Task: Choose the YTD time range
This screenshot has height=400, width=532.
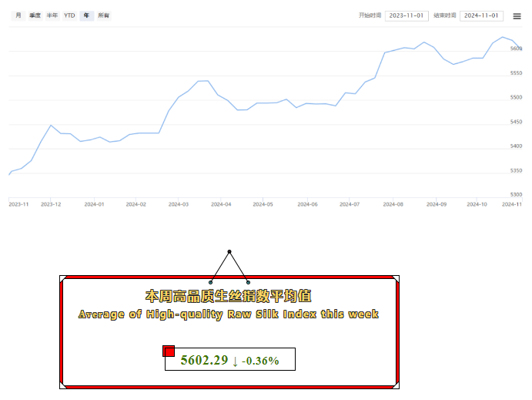Action: tap(69, 15)
